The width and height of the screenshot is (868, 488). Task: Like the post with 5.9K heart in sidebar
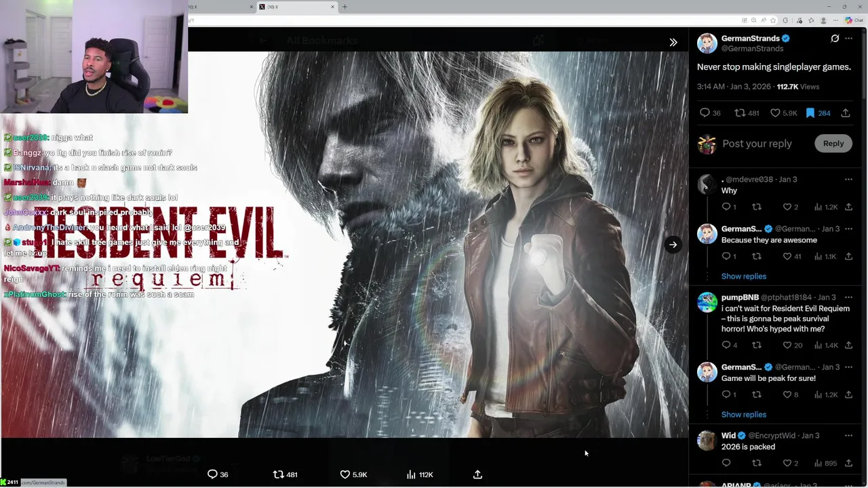(x=783, y=113)
